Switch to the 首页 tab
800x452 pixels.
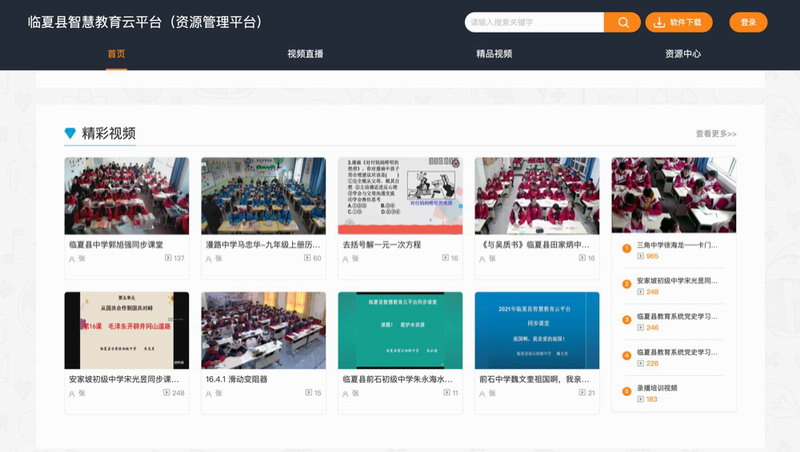point(117,54)
